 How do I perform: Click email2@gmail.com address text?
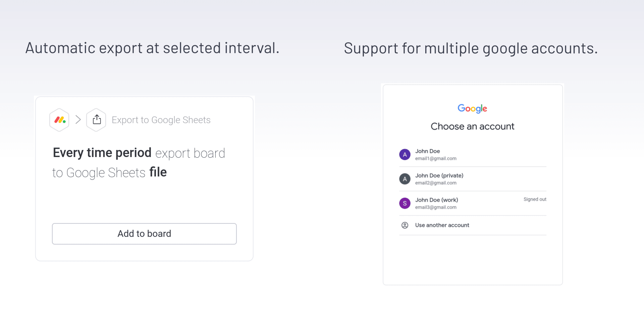click(436, 183)
